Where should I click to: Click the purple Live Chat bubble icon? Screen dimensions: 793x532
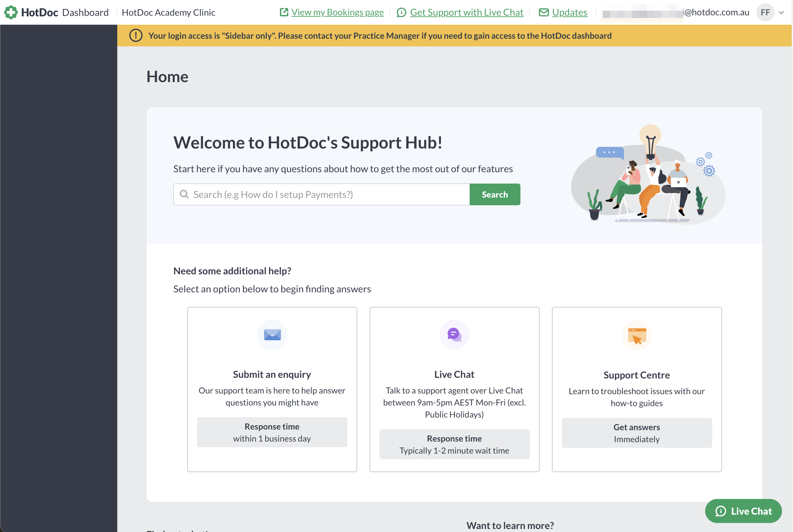tap(455, 335)
